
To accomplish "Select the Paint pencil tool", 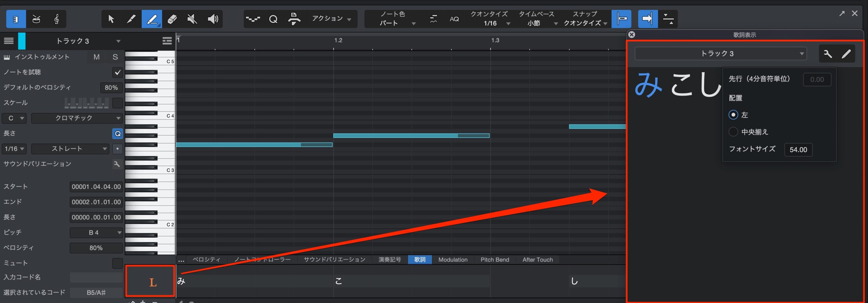I will point(152,19).
